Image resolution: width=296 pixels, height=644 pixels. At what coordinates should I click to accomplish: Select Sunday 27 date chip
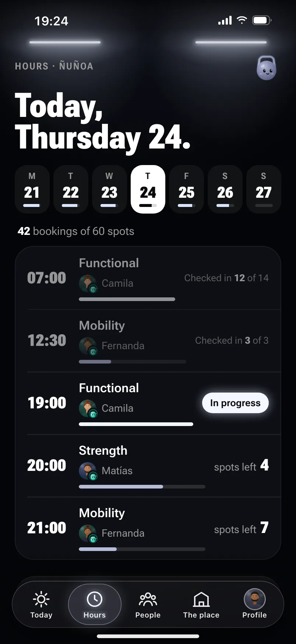point(264,189)
